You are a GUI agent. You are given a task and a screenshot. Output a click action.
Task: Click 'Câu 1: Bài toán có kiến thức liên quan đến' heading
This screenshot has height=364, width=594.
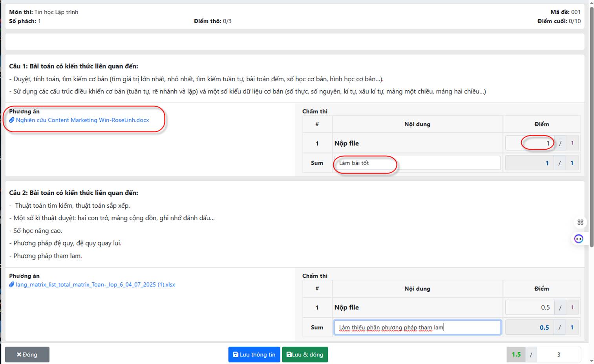(x=73, y=66)
